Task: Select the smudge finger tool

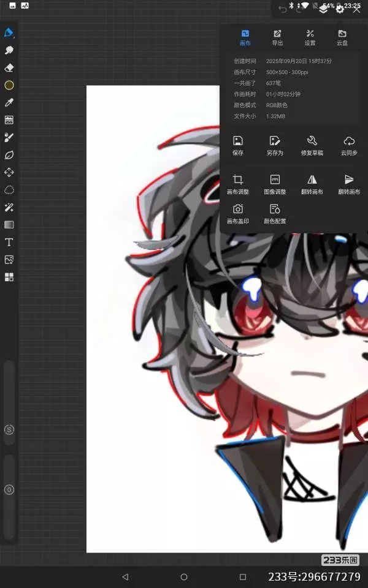Action: pyautogui.click(x=9, y=50)
